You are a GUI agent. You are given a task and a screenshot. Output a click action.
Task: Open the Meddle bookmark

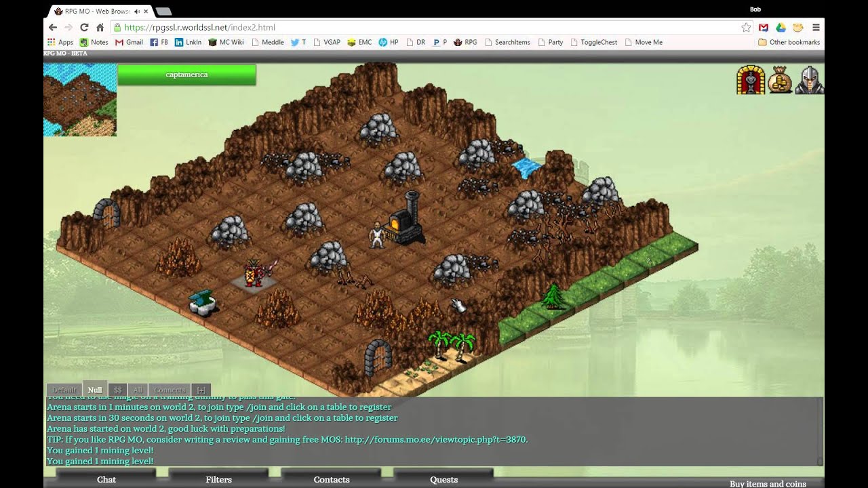coord(268,42)
